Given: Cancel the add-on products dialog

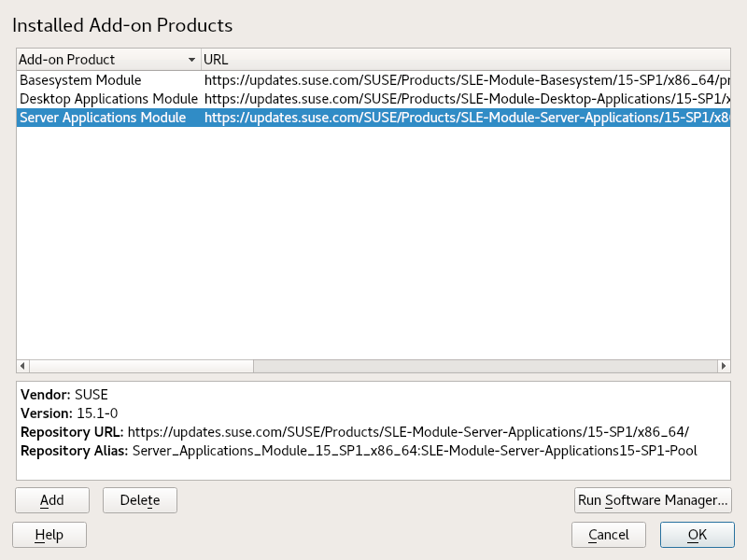Looking at the screenshot, I should (x=608, y=535).
